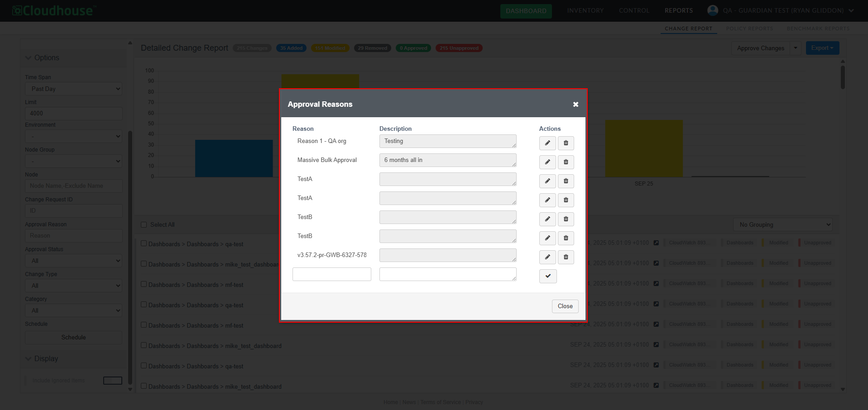Image resolution: width=868 pixels, height=410 pixels.
Task: Toggle Include Ignored Items switch
Action: coord(112,381)
